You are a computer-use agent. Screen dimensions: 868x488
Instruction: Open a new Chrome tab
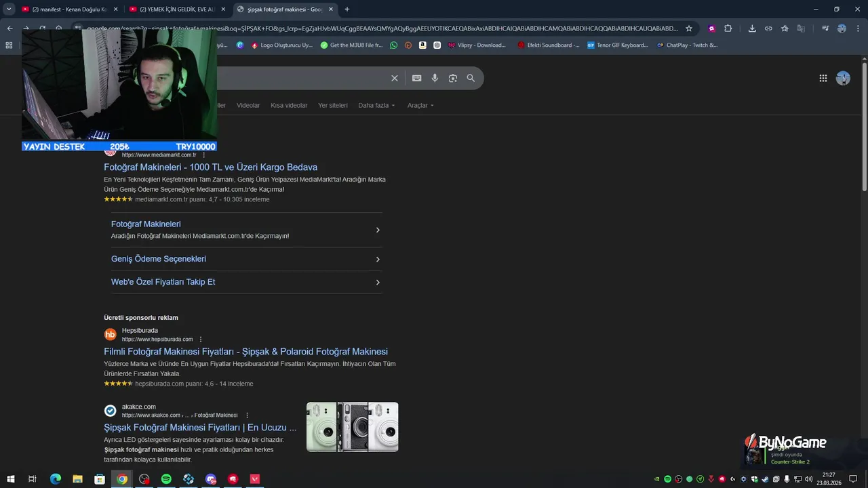[347, 9]
